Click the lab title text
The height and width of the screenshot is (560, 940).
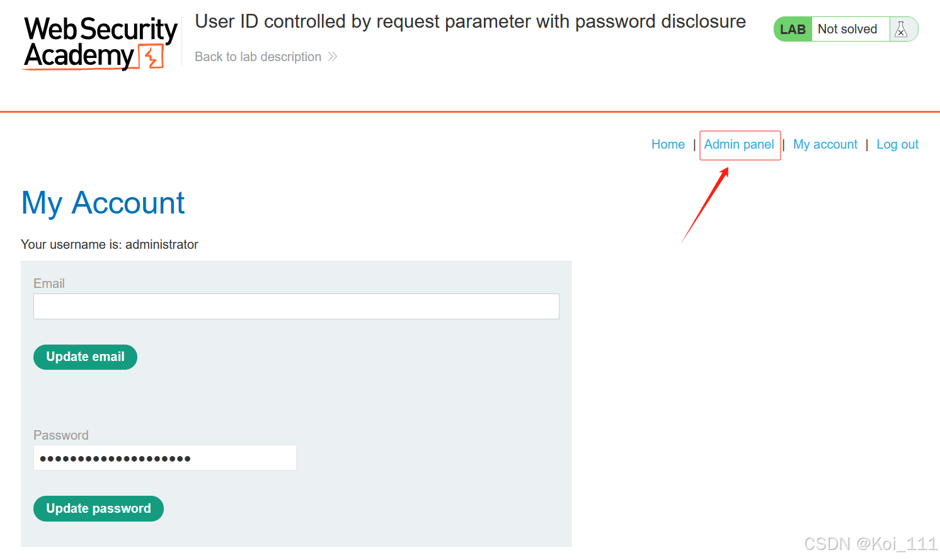[470, 21]
